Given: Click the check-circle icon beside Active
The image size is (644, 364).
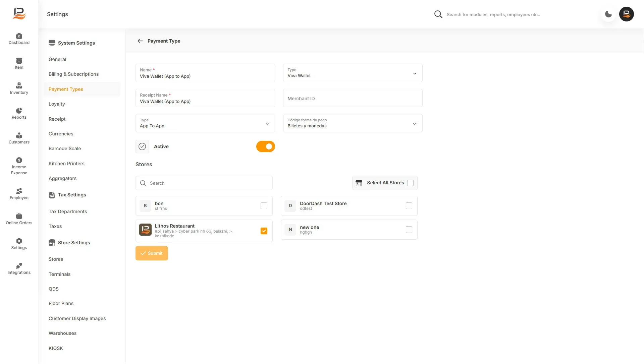Looking at the screenshot, I should pyautogui.click(x=142, y=146).
